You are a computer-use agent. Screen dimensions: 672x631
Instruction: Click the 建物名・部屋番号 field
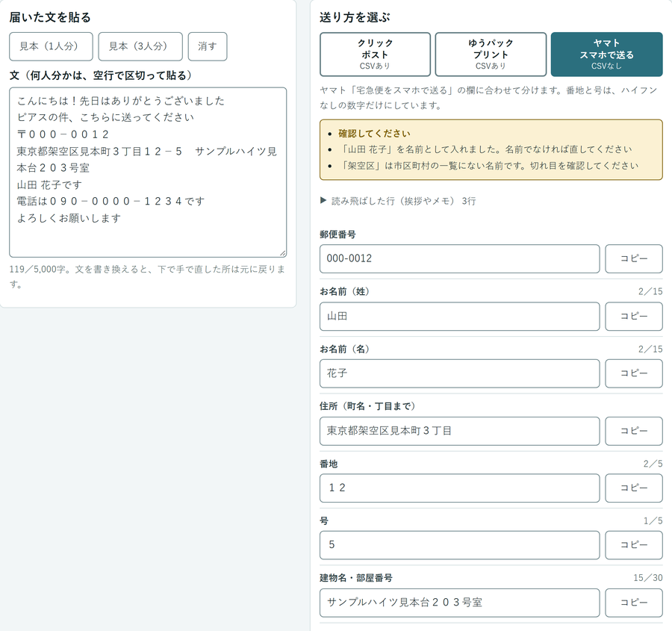(x=459, y=603)
